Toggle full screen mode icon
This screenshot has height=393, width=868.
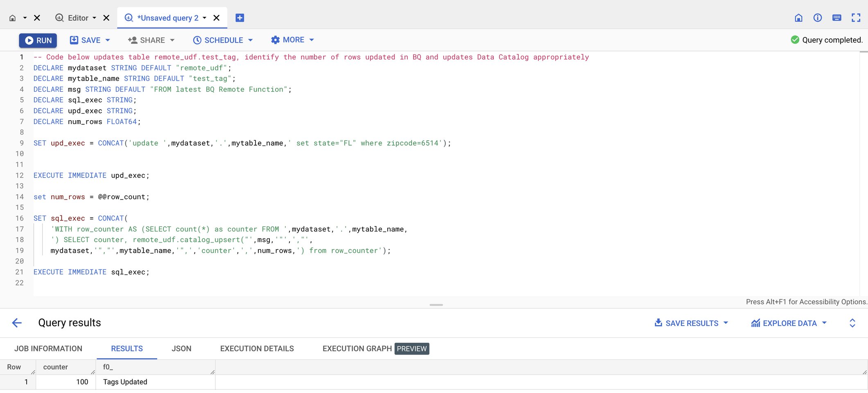click(x=856, y=18)
